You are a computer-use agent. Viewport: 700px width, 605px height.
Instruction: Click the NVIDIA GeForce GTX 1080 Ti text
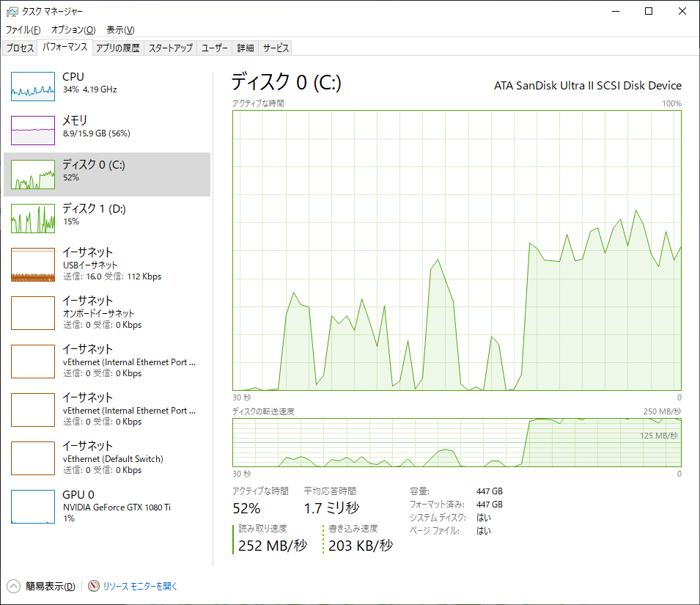(117, 507)
